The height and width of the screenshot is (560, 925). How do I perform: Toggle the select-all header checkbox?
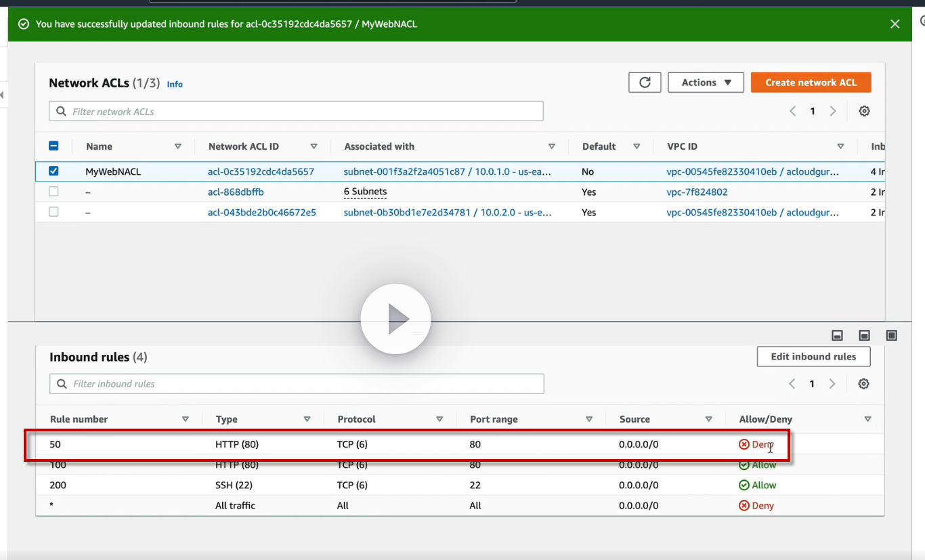click(53, 146)
